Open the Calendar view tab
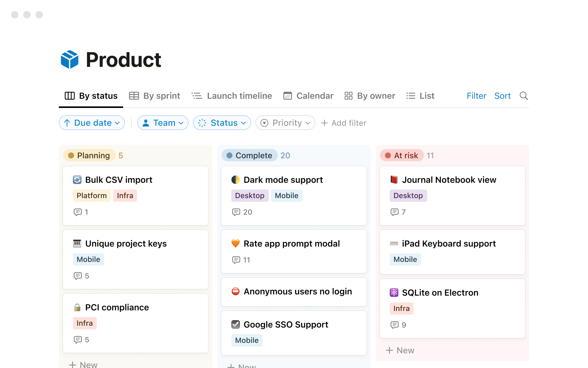 point(308,96)
